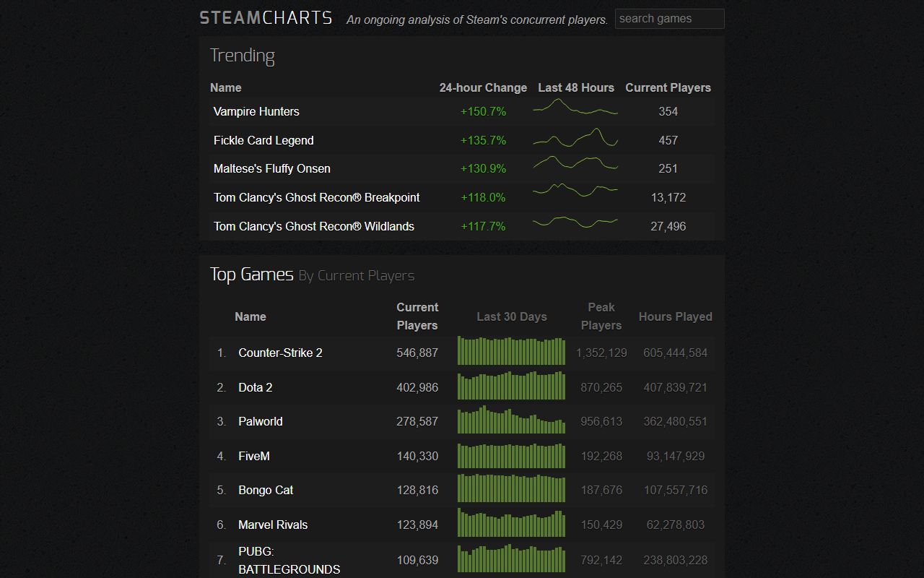Open PUBG: BATTLEGROUNDS game page

(289, 560)
